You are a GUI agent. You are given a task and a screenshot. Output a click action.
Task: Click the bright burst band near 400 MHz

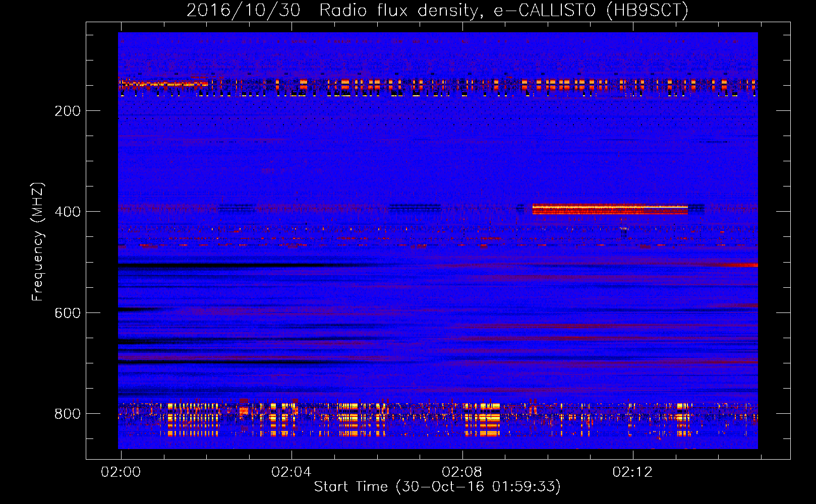pos(610,209)
